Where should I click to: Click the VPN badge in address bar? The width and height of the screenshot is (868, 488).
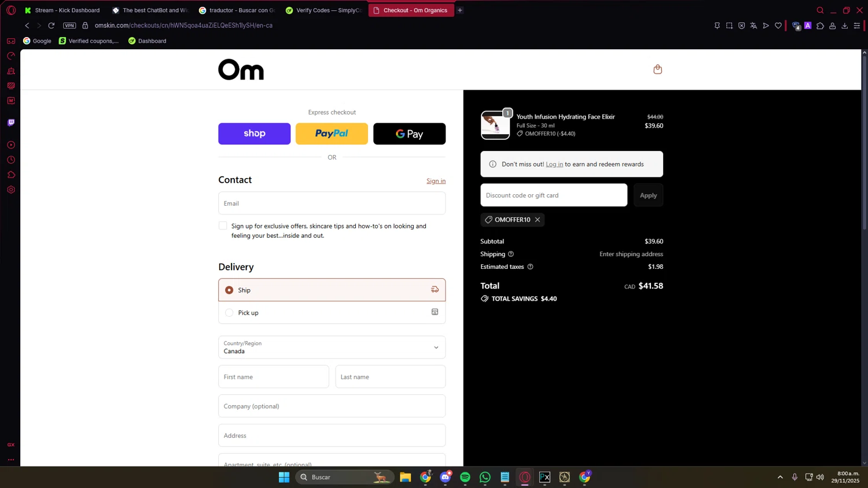[x=69, y=25]
